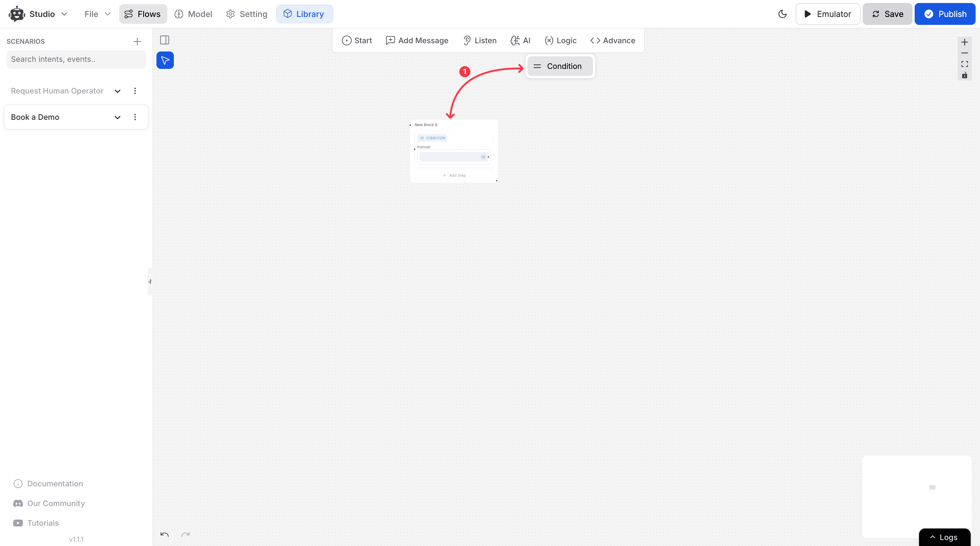Toggle canvas lock interactivity
This screenshot has width=980, height=546.
click(x=964, y=75)
